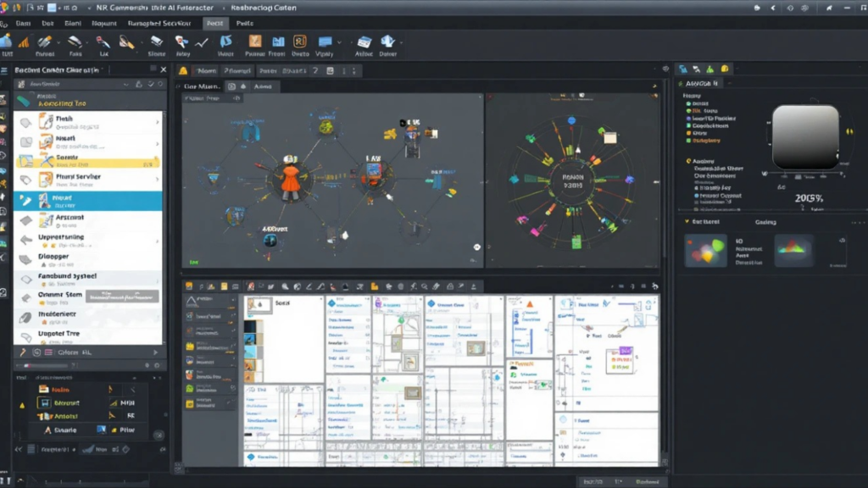This screenshot has width=868, height=488.
Task: Open the dropdown arrow beside blue monitor tool
Action: pos(339,42)
